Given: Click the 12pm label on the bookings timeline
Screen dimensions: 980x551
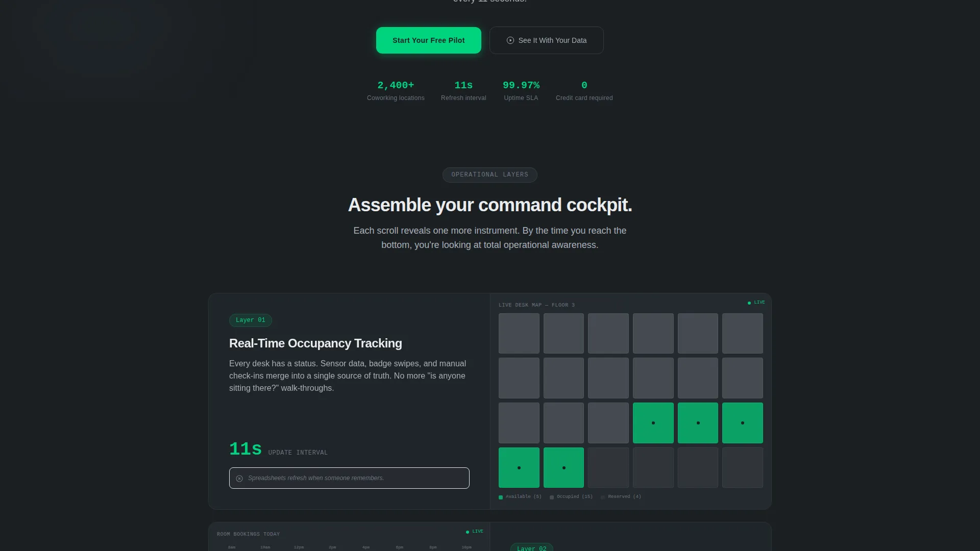Looking at the screenshot, I should pyautogui.click(x=299, y=547).
